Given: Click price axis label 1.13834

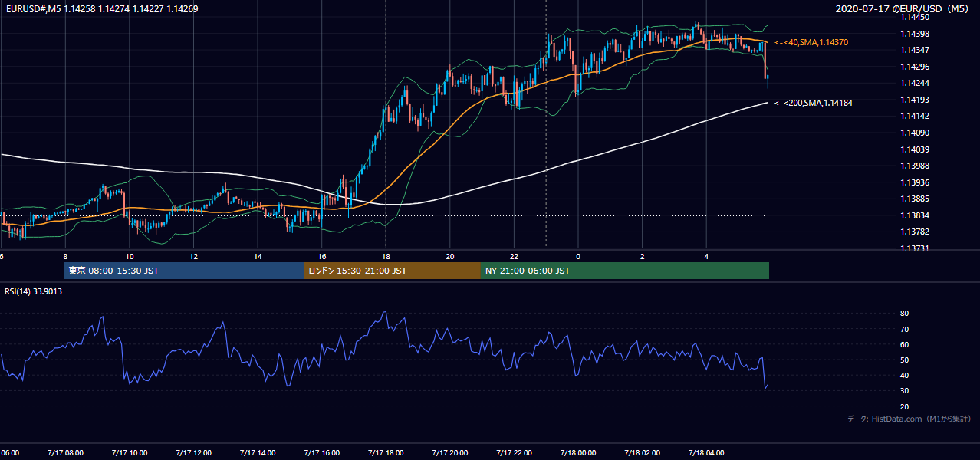Looking at the screenshot, I should tap(916, 215).
